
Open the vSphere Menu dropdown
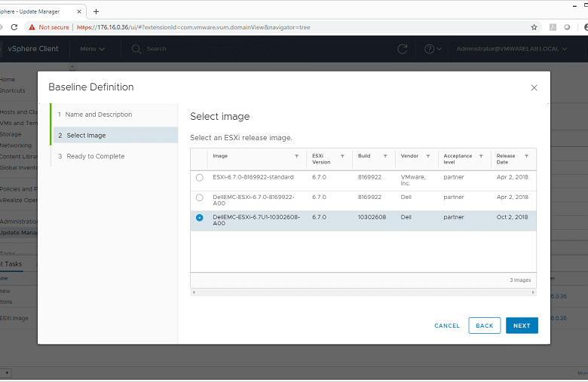pos(92,49)
